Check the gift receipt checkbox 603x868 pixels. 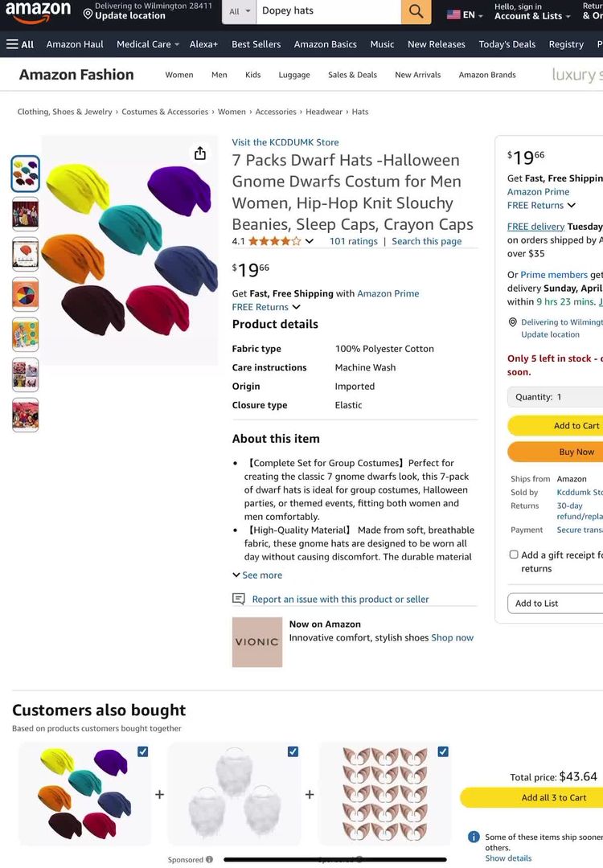pos(514,555)
